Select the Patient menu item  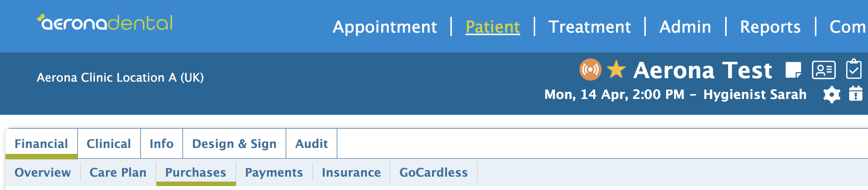click(493, 27)
